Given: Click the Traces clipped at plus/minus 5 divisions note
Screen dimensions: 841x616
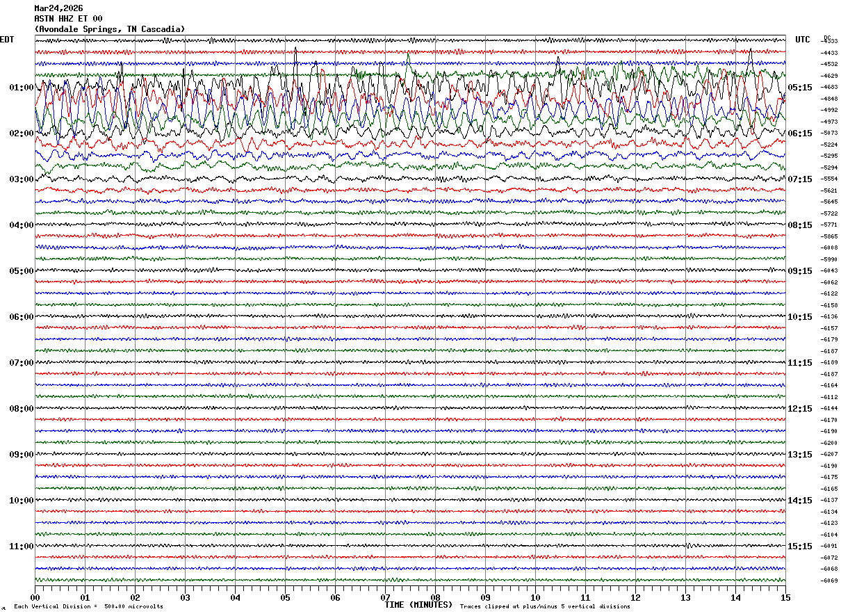Looking at the screenshot, I should tap(545, 607).
